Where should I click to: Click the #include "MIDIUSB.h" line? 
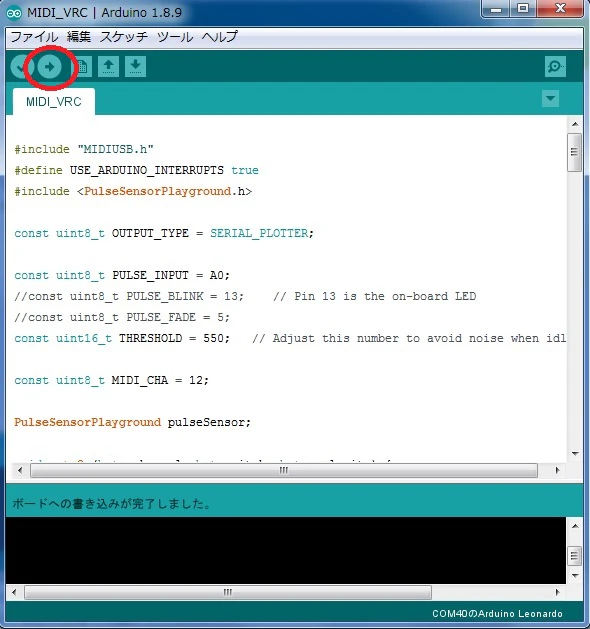tap(84, 149)
